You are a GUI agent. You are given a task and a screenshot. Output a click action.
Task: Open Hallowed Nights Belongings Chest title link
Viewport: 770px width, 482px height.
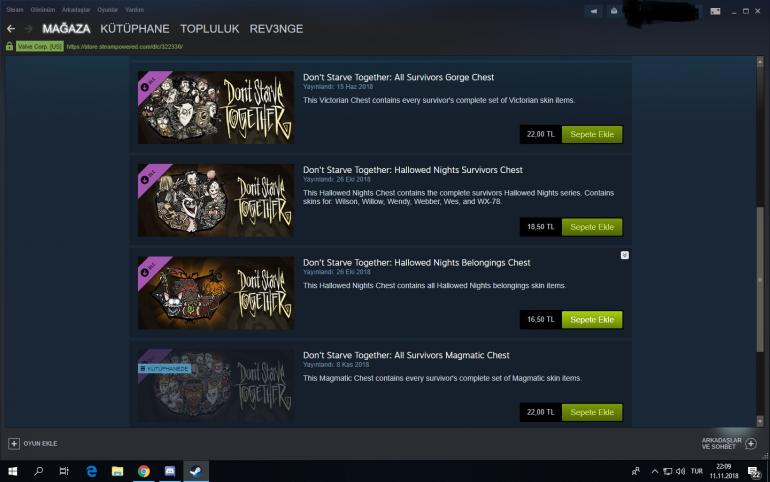pyautogui.click(x=416, y=263)
